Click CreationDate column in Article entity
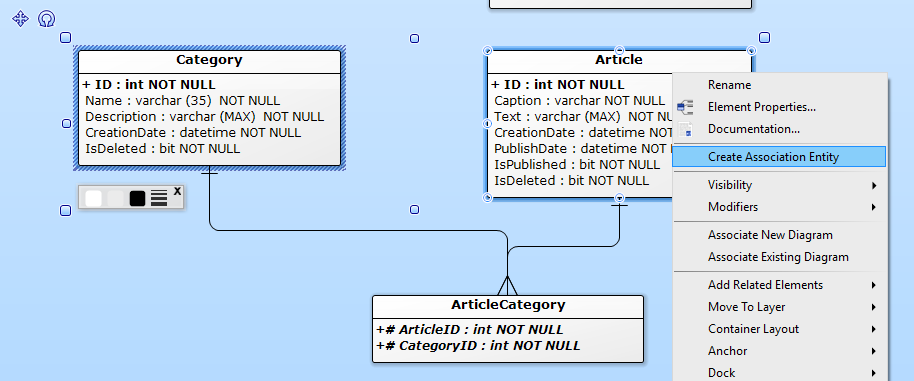The image size is (914, 381). pyautogui.click(x=583, y=133)
